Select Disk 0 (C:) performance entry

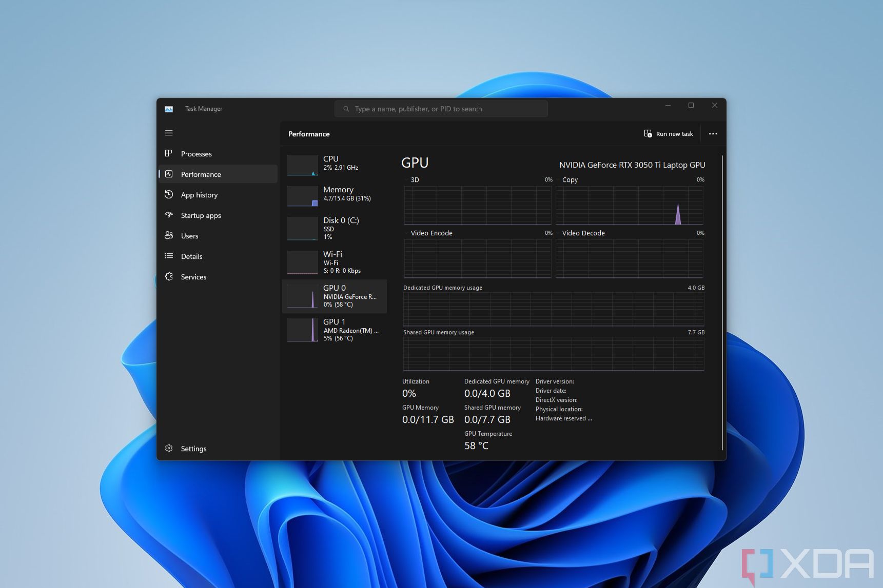coord(335,229)
